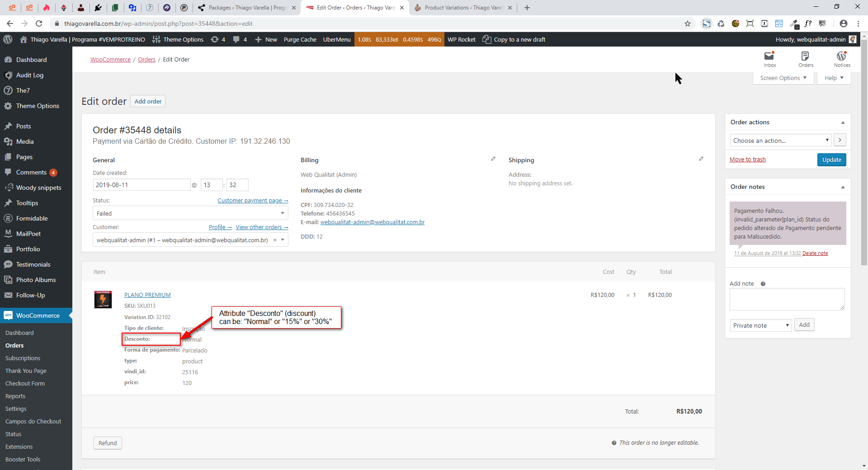
Task: Delete the order note via Delete note
Action: point(815,254)
